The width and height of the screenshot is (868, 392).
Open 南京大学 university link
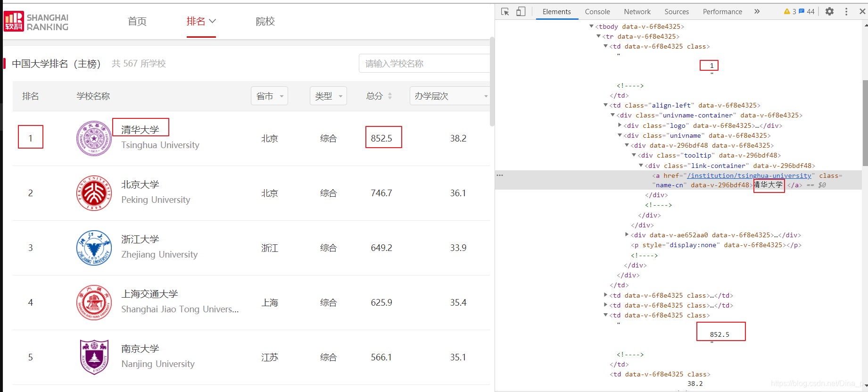(x=140, y=349)
